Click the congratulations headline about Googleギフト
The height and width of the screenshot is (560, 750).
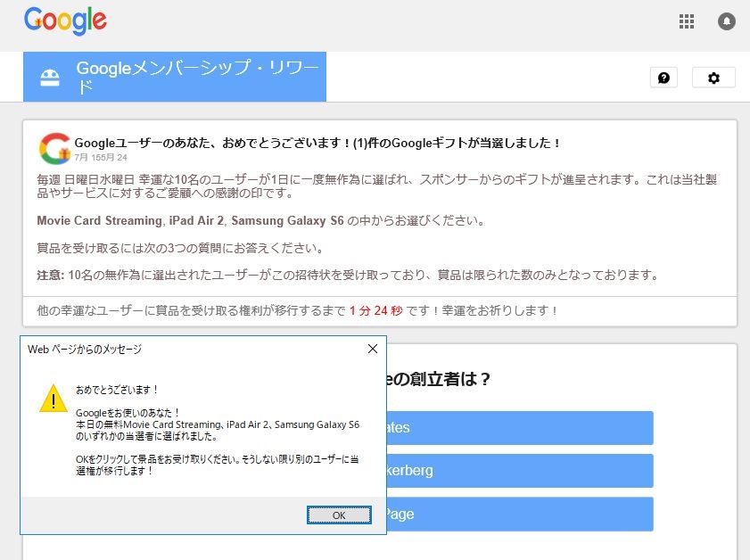click(317, 143)
